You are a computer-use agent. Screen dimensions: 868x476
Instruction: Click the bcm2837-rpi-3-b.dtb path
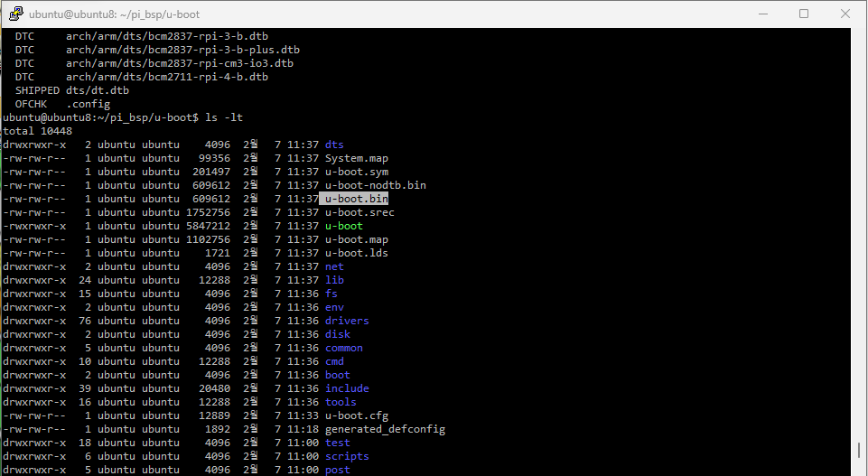167,36
